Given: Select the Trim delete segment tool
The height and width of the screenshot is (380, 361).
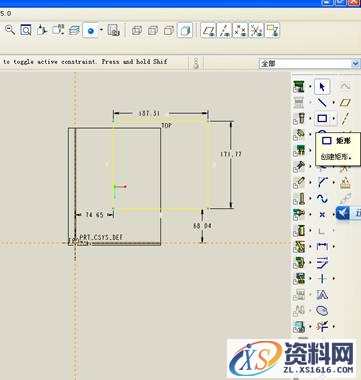Looking at the screenshot, I should tap(322, 326).
